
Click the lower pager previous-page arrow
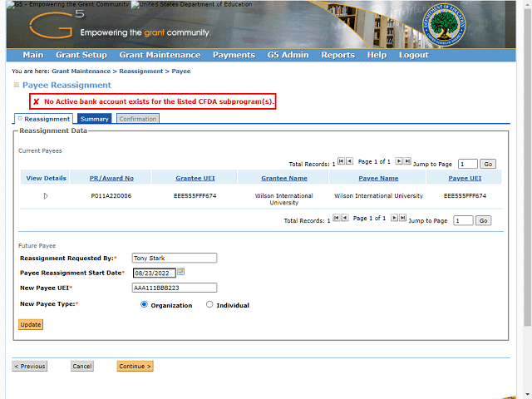coord(345,218)
